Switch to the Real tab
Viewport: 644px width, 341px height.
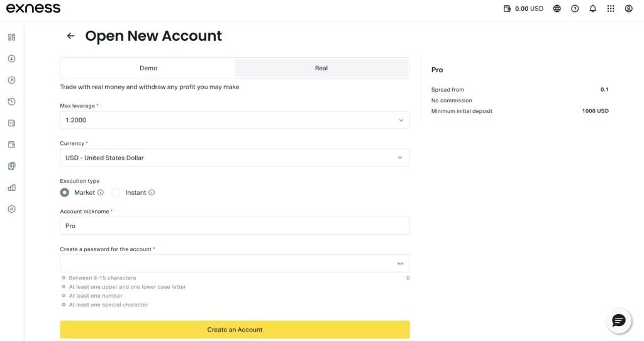(x=321, y=68)
